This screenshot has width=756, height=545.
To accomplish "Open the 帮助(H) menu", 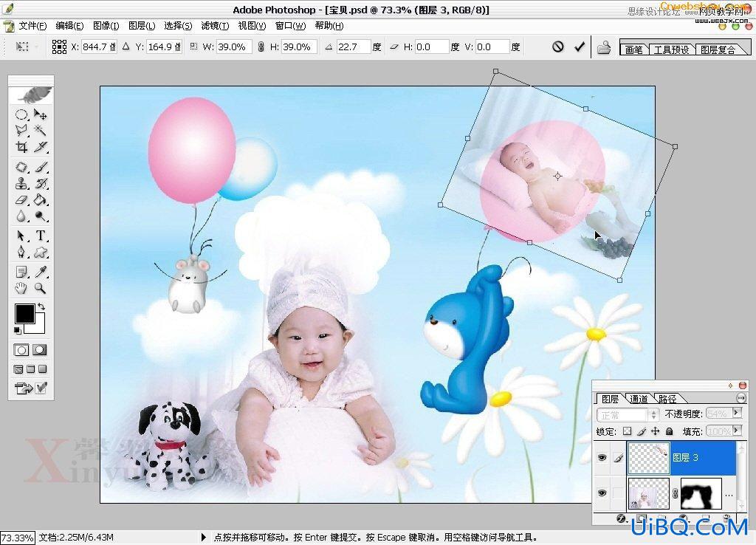I will coord(329,26).
